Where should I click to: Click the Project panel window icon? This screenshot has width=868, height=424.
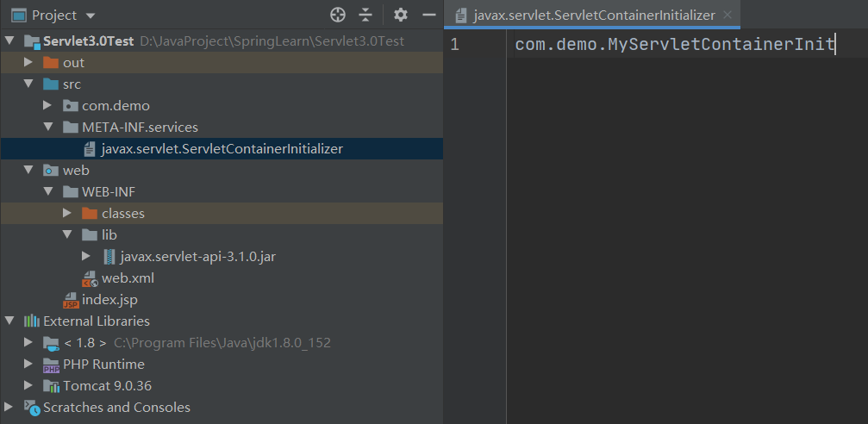pos(19,16)
